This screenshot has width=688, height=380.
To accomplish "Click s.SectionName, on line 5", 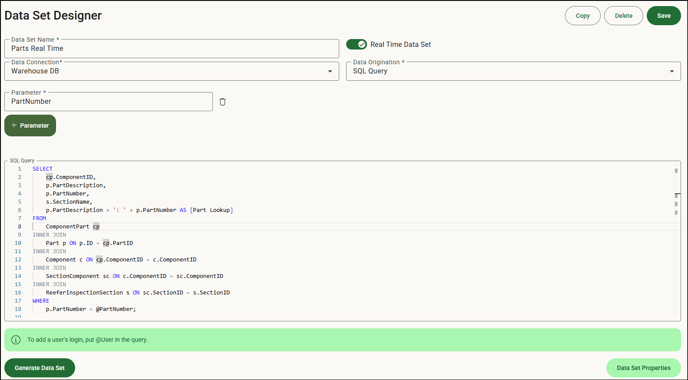I will [69, 202].
